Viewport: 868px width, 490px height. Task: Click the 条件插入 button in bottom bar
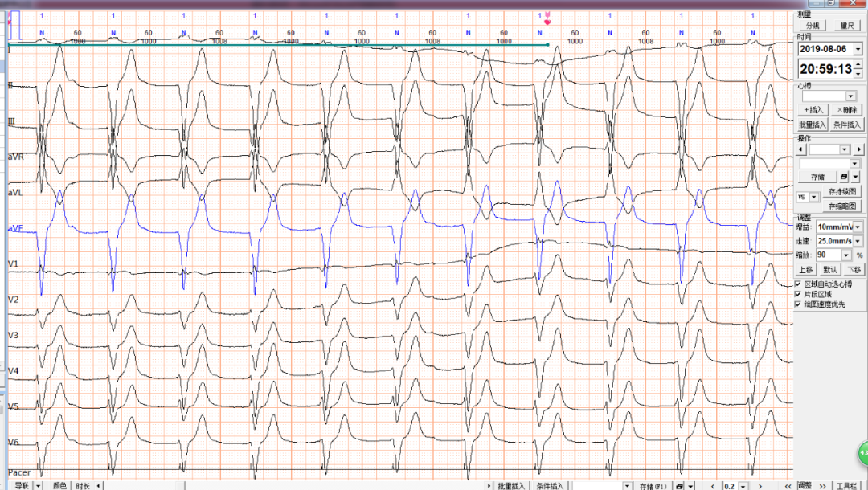[x=550, y=486]
